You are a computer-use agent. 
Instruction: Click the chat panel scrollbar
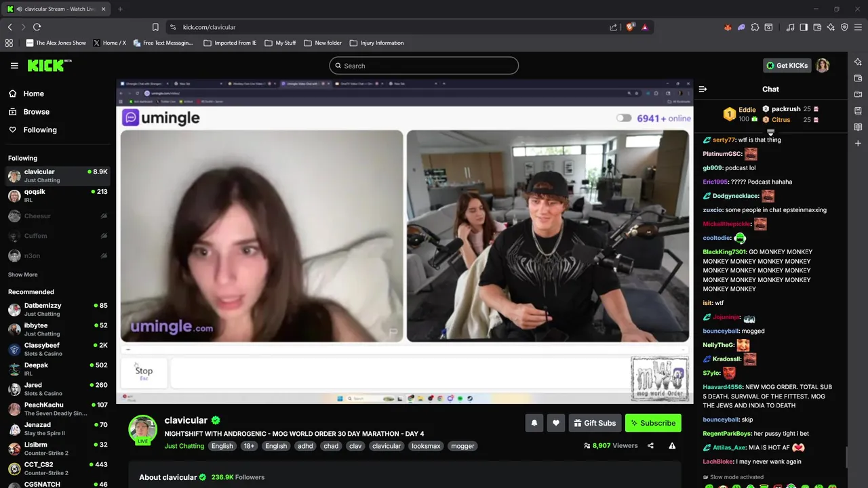pos(846,457)
